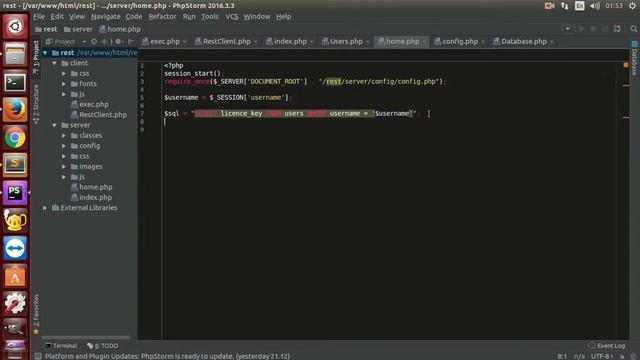Launch Terminal from the Ubuntu dock

15,82
